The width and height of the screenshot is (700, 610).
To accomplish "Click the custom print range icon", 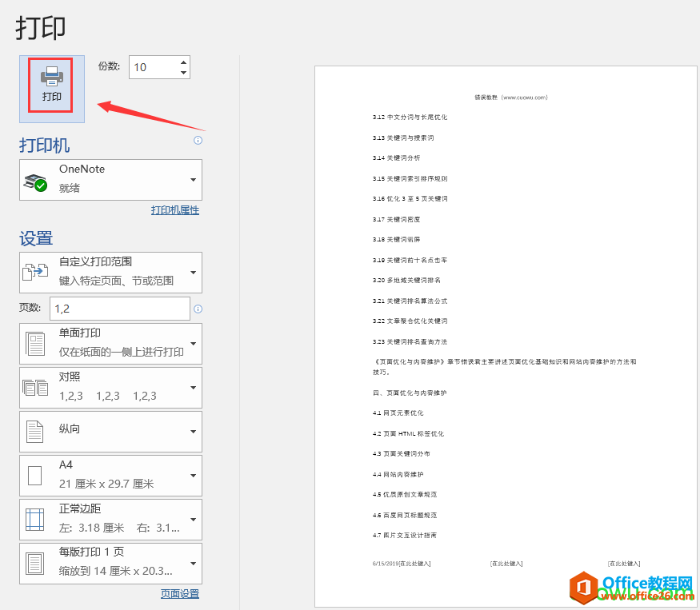I will coord(35,273).
